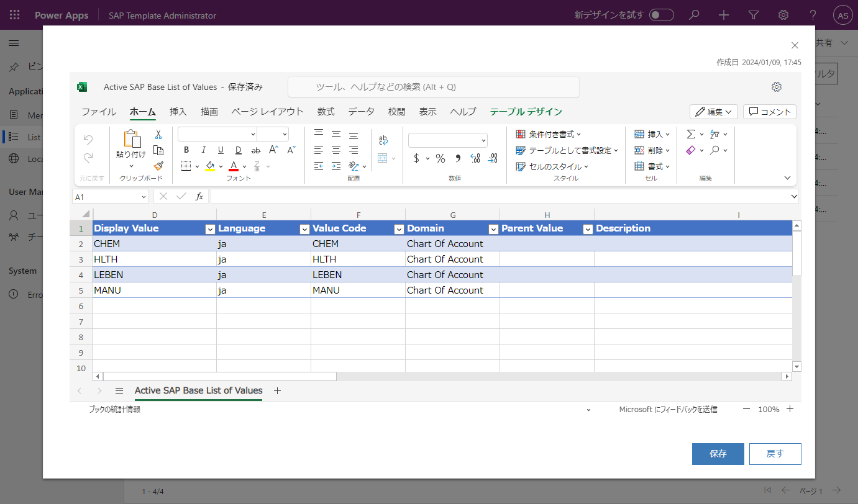Increase font size with larger A icon

pos(273,150)
